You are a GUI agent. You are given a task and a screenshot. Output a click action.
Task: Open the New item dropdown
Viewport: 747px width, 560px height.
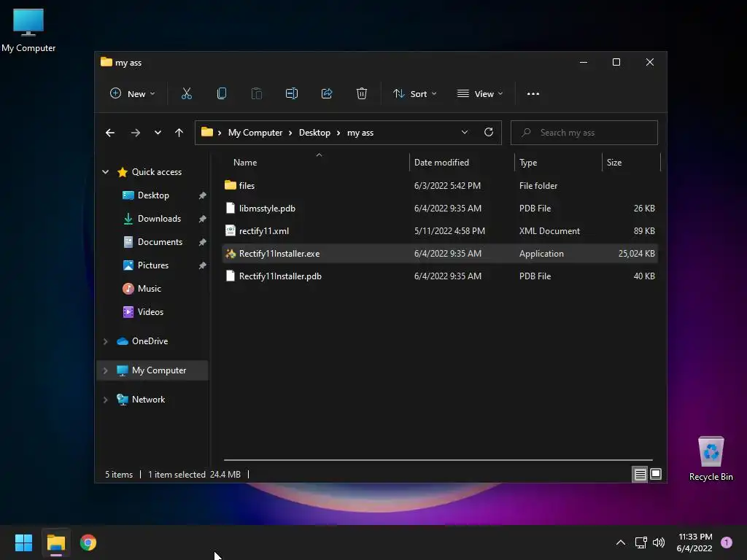coord(133,94)
